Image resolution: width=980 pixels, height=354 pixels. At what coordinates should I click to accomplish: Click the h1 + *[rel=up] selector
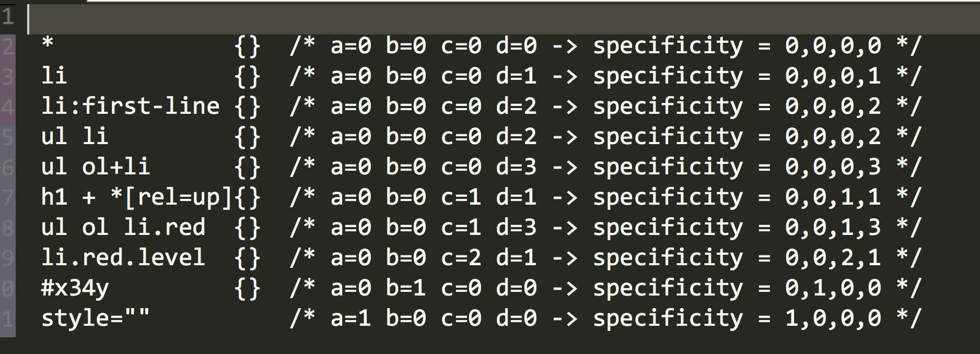pyautogui.click(x=136, y=197)
